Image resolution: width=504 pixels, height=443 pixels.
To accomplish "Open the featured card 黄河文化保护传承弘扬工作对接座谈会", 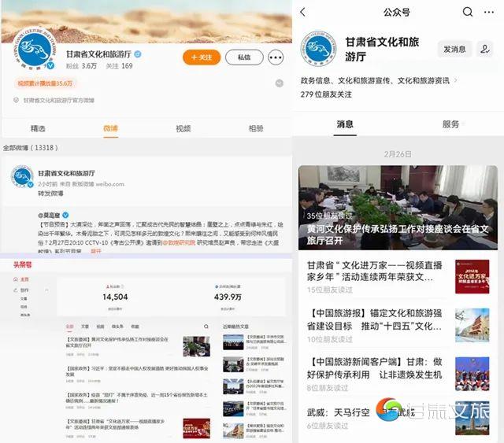I will [x=398, y=208].
